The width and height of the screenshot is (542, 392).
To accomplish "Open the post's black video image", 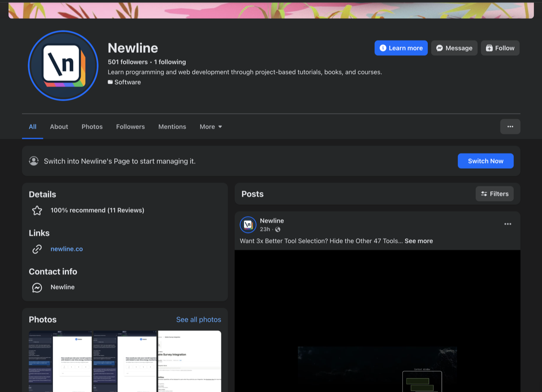I will [x=378, y=321].
